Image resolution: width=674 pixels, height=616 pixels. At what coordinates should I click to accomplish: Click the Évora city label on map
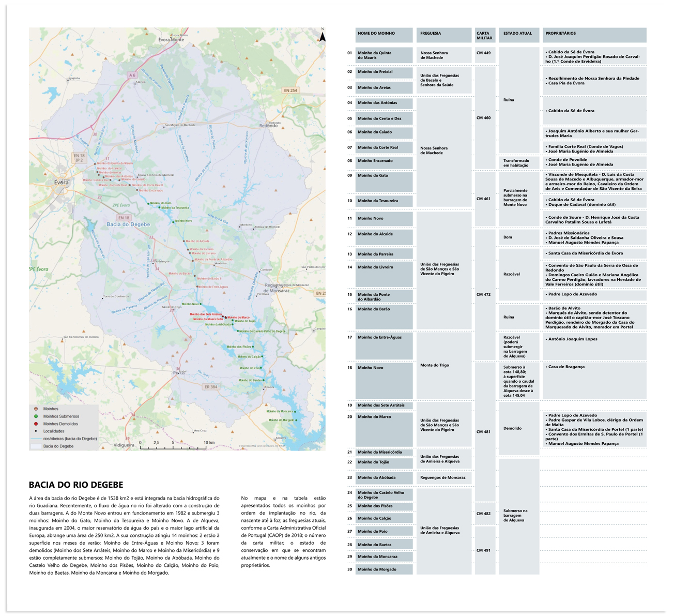(x=62, y=183)
